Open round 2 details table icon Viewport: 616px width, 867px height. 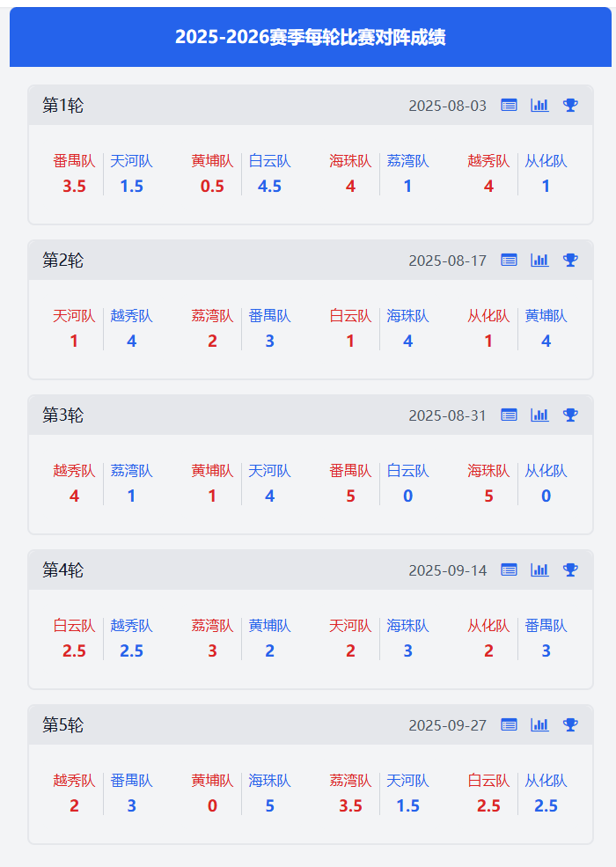click(509, 261)
